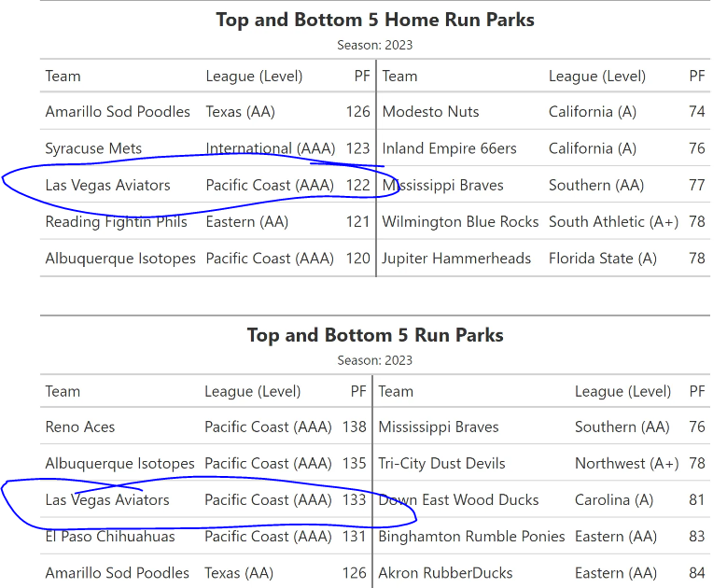Screen dimensions: 727x588
Task: Click the Binghamton Rumble Ponies team name
Action: coord(471,537)
